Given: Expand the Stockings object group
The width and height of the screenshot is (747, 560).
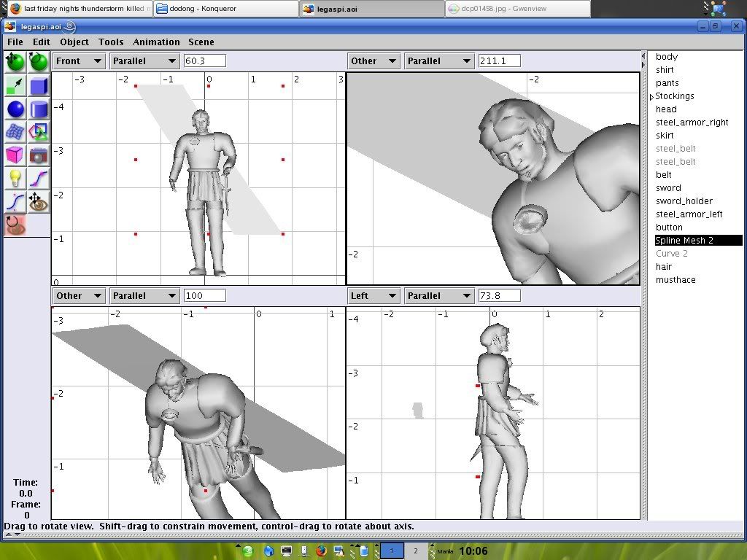Looking at the screenshot, I should pos(651,96).
